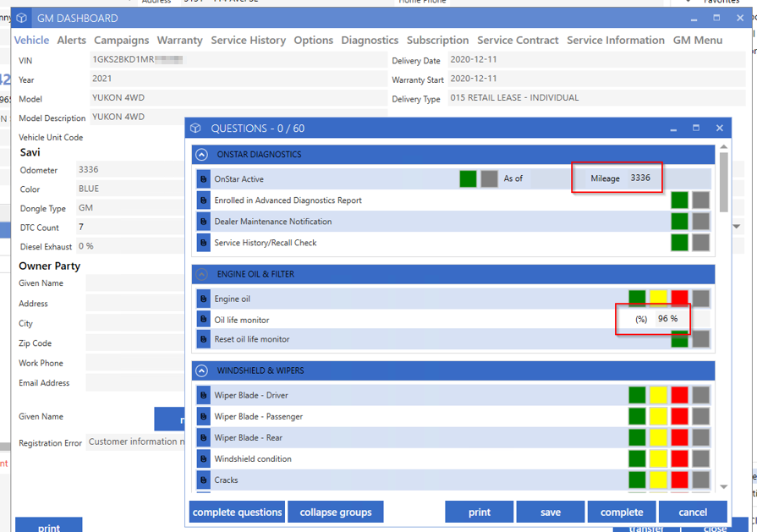757x532 pixels.
Task: Collapse the Engine Oil & Filter group
Action: [x=202, y=274]
